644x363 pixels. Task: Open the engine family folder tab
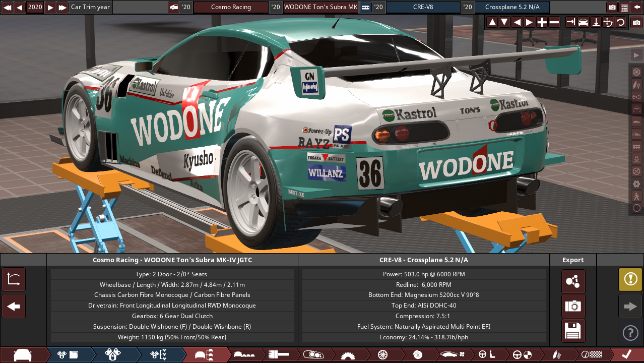point(68,355)
